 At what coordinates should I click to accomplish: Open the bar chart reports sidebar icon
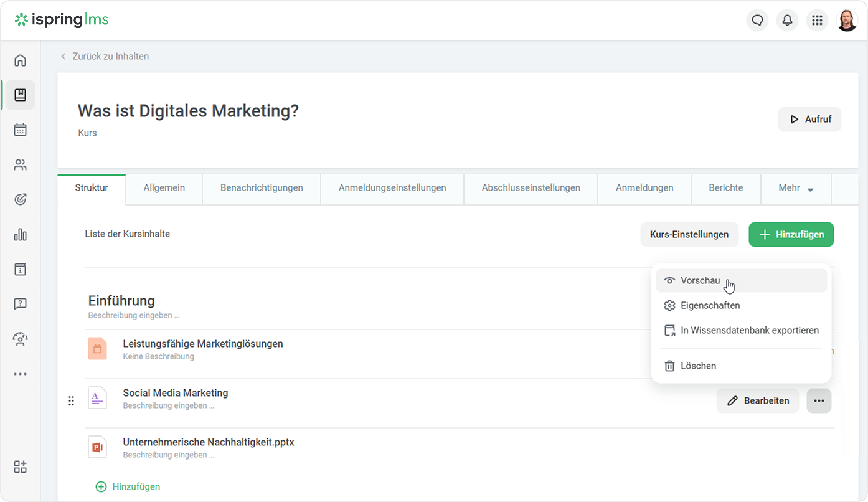[20, 234]
